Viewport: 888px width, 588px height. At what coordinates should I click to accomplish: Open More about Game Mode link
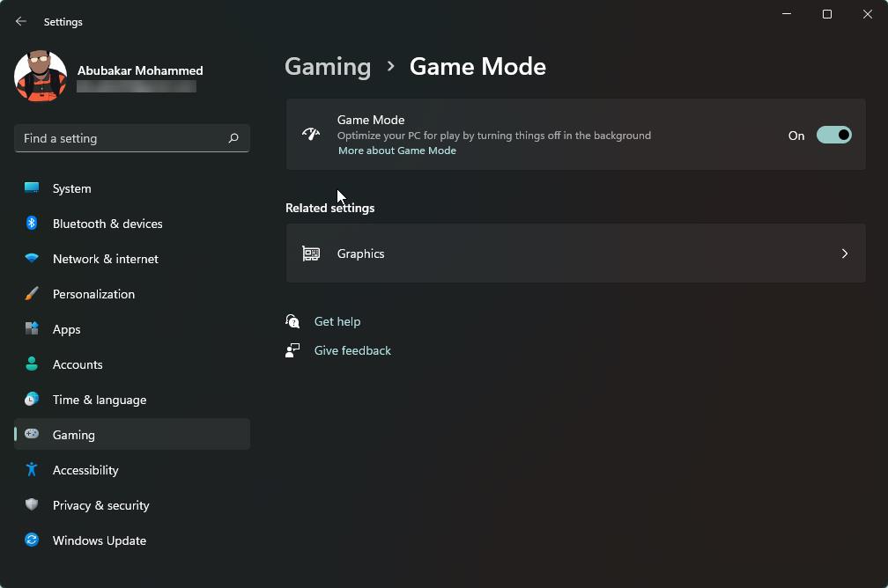click(396, 150)
